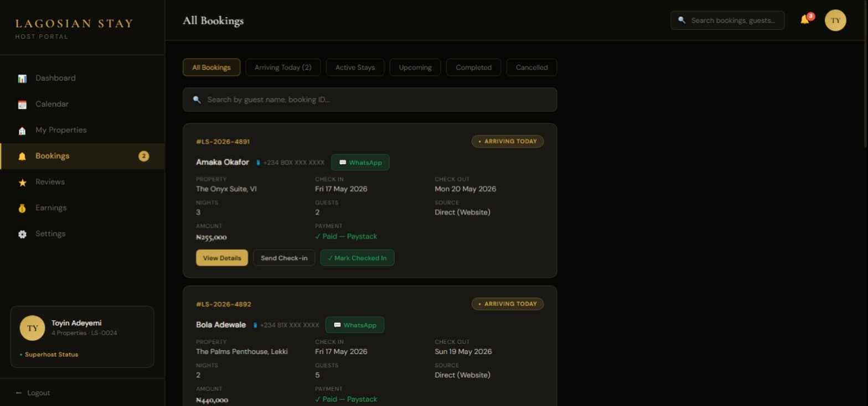Click the Bookings count badge showing 2

click(144, 156)
